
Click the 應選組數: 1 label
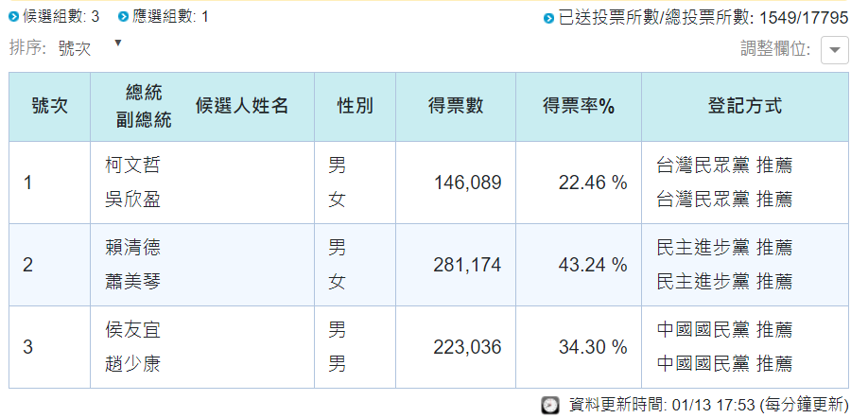[170, 17]
